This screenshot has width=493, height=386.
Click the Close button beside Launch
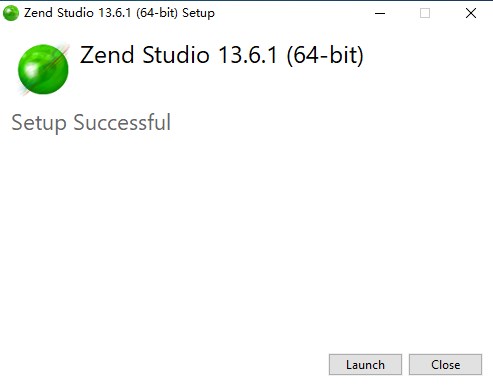click(445, 364)
